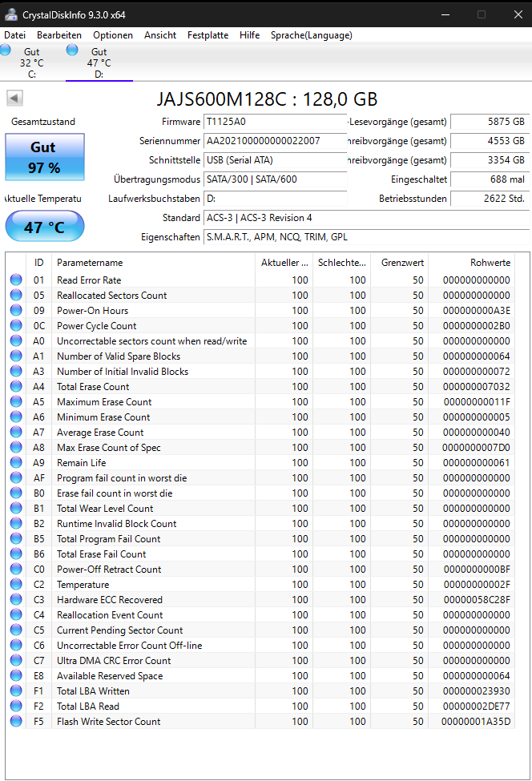Viewport: 532px width, 781px height.
Task: Click status orb for Power-On Hours row
Action: [16, 310]
